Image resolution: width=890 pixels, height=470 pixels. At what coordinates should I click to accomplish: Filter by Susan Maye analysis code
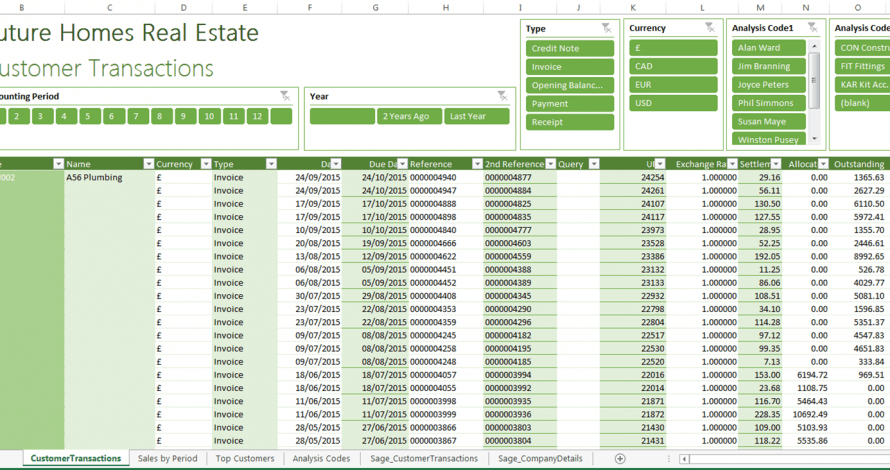tap(769, 121)
